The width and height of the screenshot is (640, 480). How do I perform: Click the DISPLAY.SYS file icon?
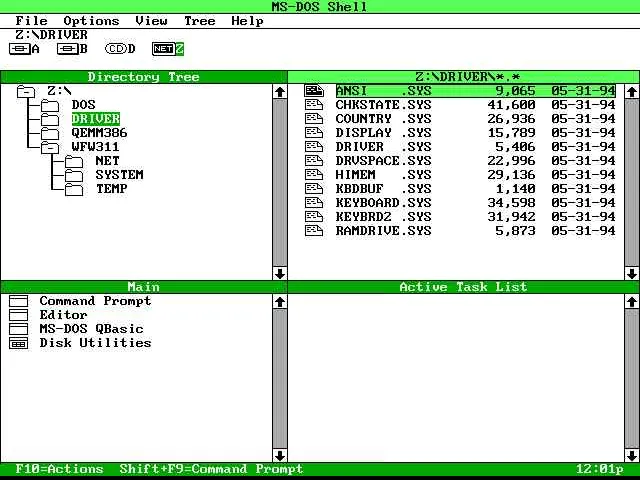314,133
